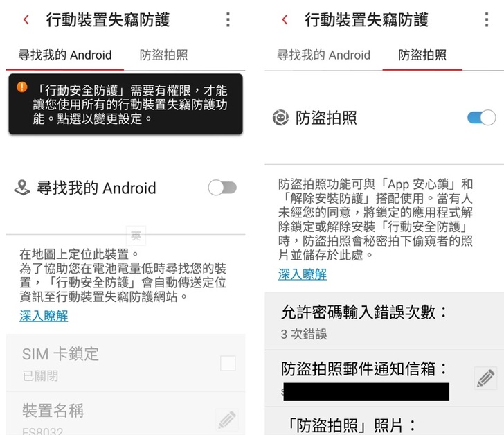Edit 防盜拍照郵件通知信箱 with pencil icon

coord(485,378)
